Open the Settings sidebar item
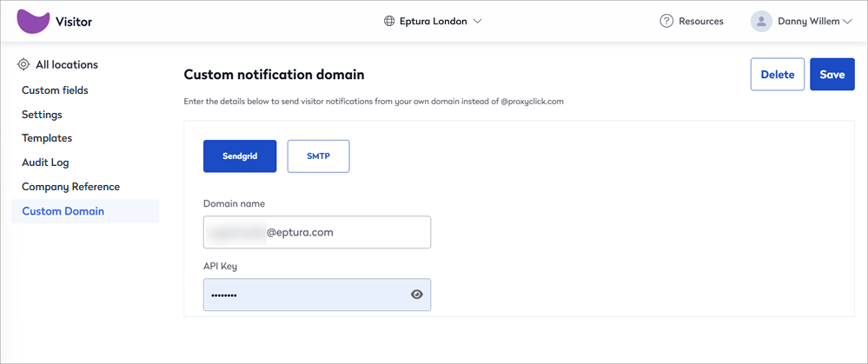The width and height of the screenshot is (868, 364). click(x=42, y=115)
